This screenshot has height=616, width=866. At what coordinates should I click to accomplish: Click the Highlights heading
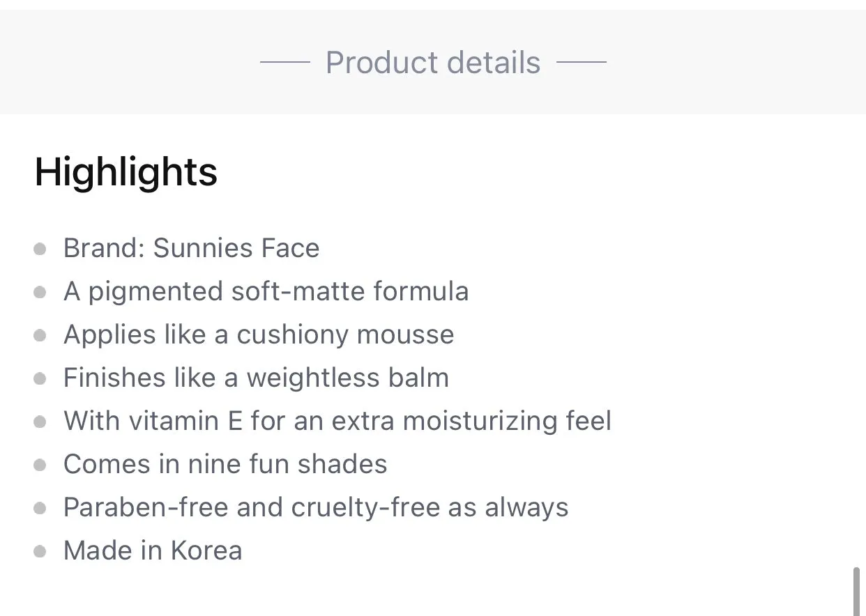[126, 171]
